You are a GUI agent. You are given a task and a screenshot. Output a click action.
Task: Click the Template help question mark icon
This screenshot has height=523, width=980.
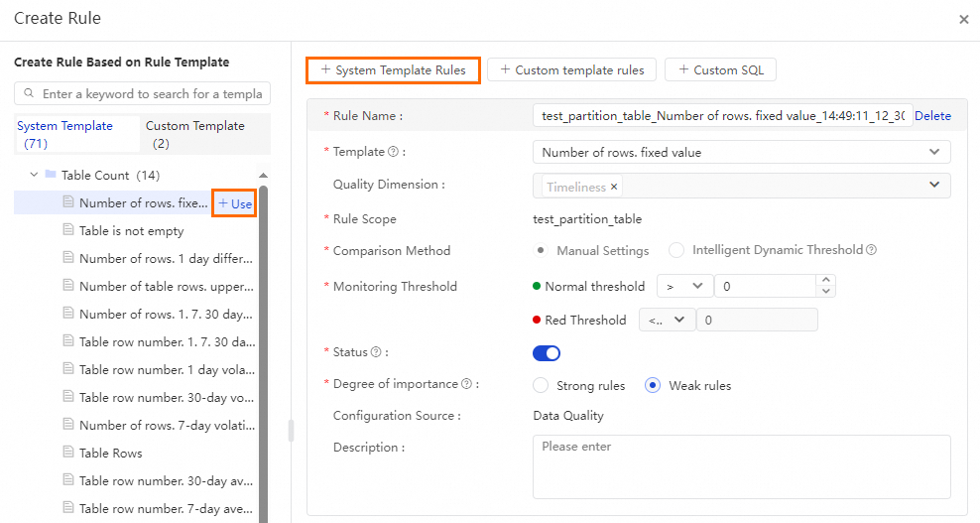(393, 152)
